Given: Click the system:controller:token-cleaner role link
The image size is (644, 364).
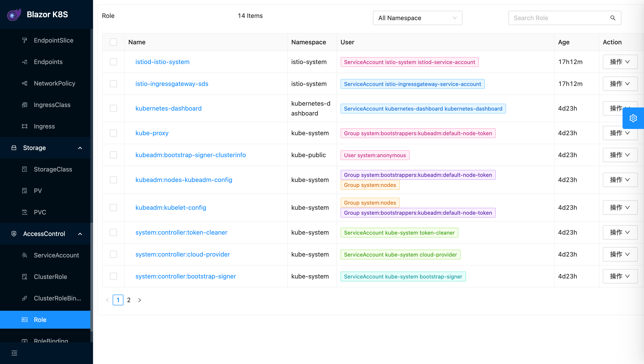Looking at the screenshot, I should 181,233.
